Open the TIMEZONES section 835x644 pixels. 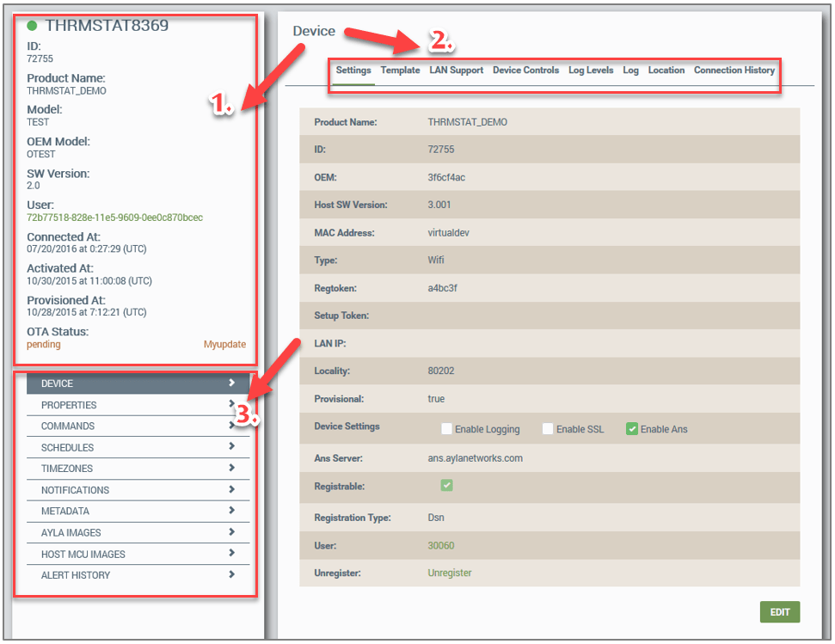point(138,469)
